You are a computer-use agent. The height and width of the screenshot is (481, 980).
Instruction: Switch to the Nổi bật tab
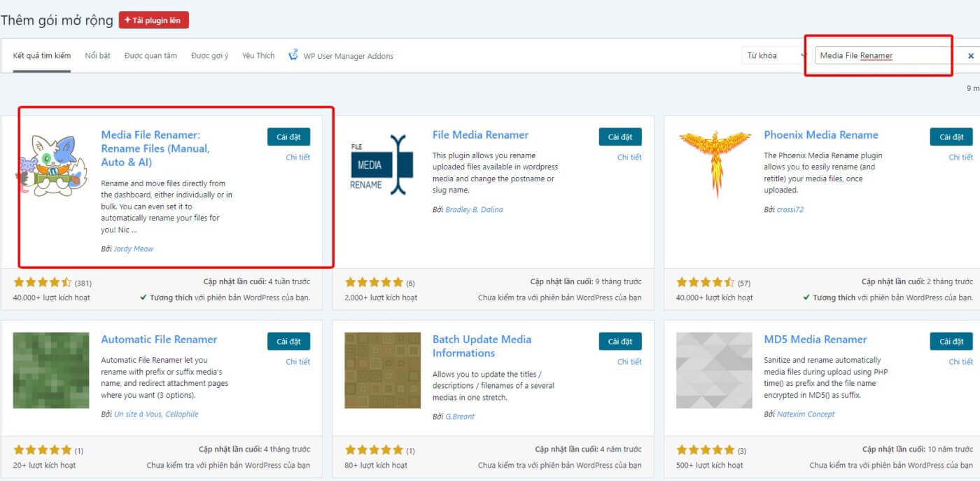click(x=98, y=56)
